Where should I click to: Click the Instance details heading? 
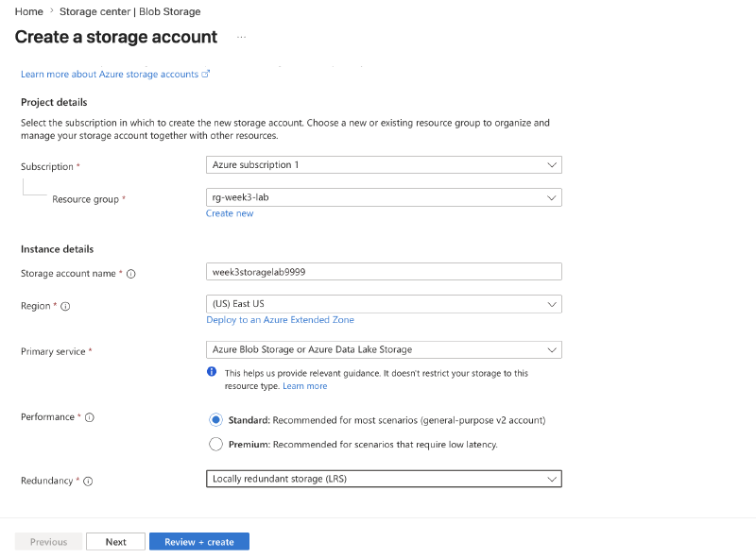point(57,249)
